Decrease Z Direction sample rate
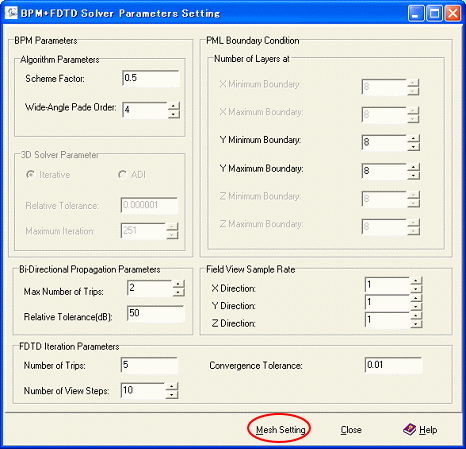 416,324
